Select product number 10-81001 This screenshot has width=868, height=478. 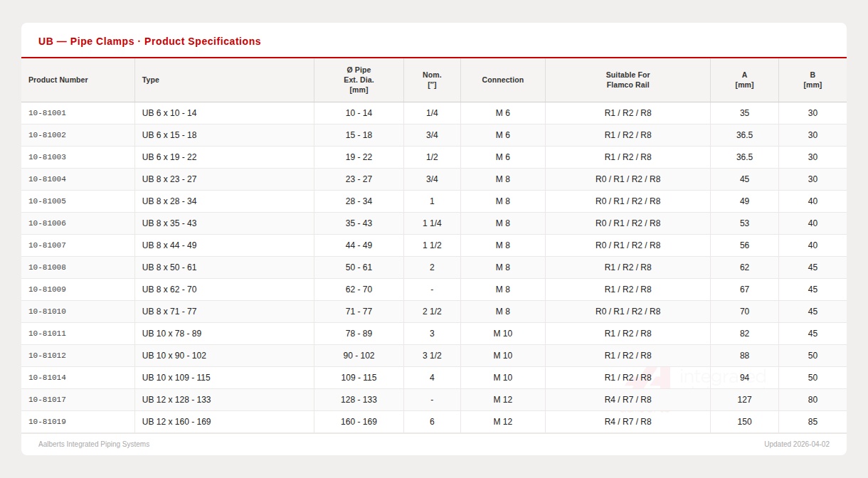point(47,113)
